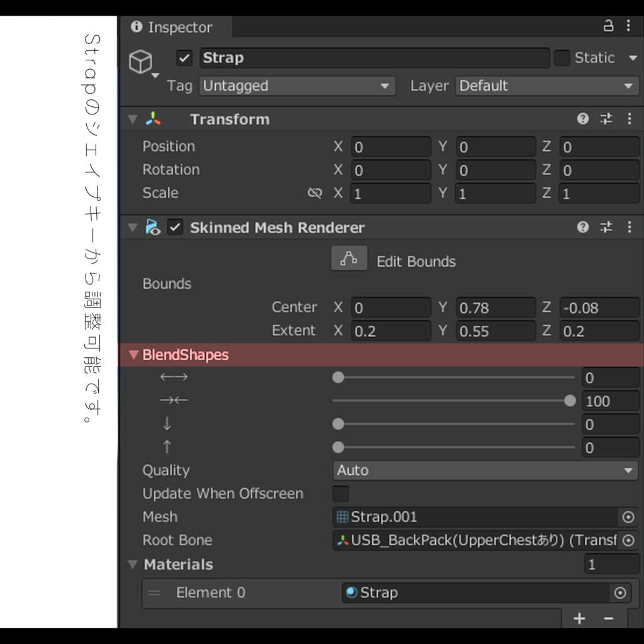
Task: Open Transform component help reference
Action: [x=583, y=119]
